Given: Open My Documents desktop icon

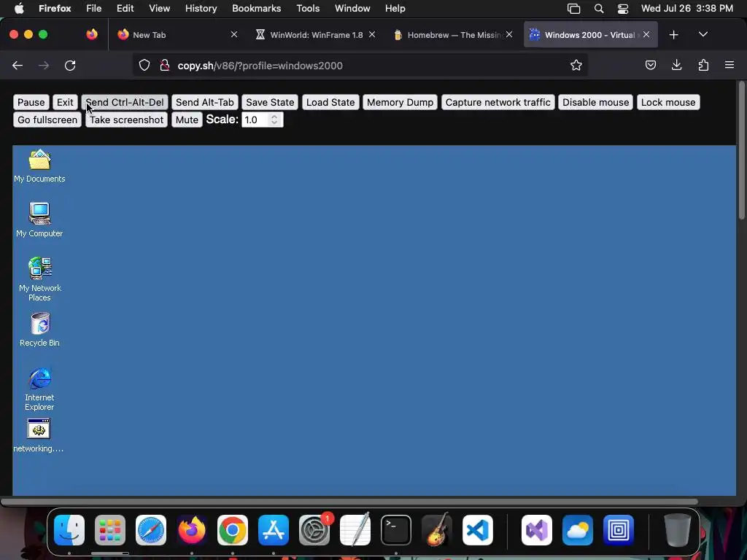Looking at the screenshot, I should coord(39,166).
